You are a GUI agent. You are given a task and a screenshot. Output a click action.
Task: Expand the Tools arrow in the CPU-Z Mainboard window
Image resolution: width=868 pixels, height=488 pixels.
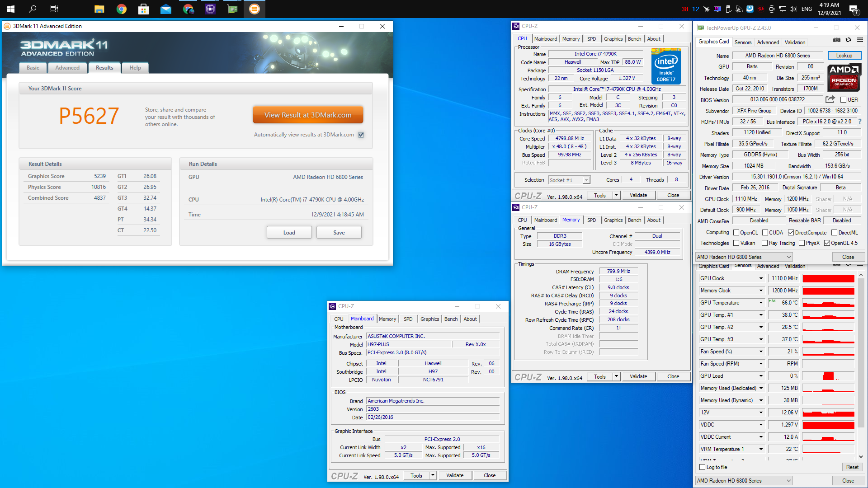[433, 475]
